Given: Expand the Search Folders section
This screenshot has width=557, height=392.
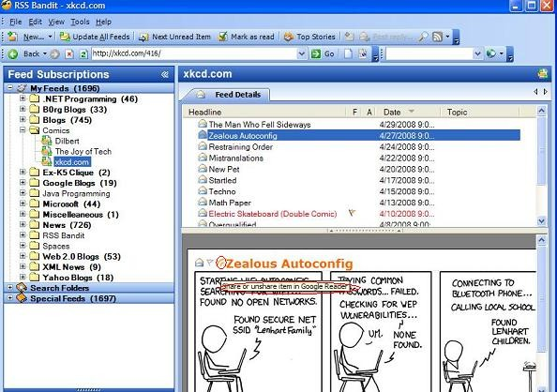Looking at the screenshot, I should (10, 287).
